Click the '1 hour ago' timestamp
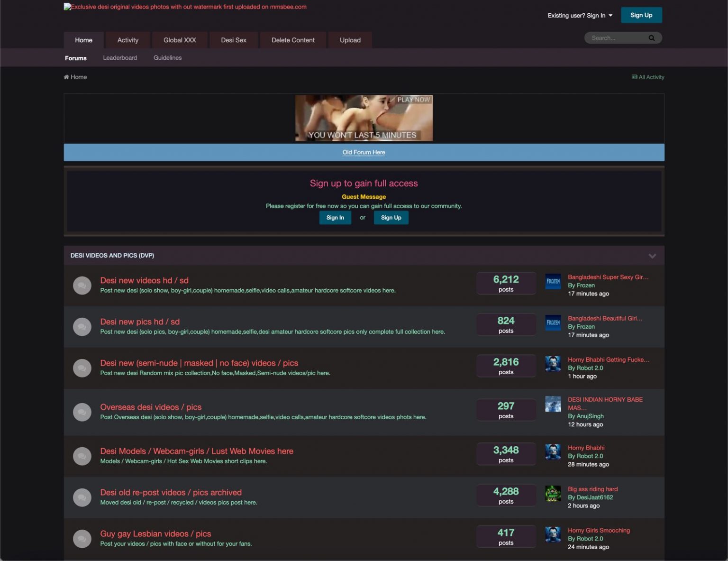Viewport: 728px width, 561px height. tap(582, 377)
